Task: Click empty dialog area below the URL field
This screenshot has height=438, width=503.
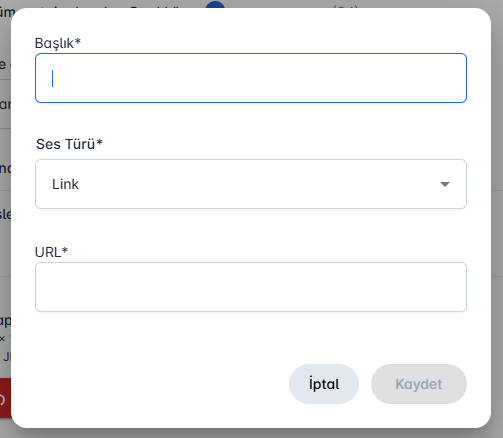Action: click(251, 337)
